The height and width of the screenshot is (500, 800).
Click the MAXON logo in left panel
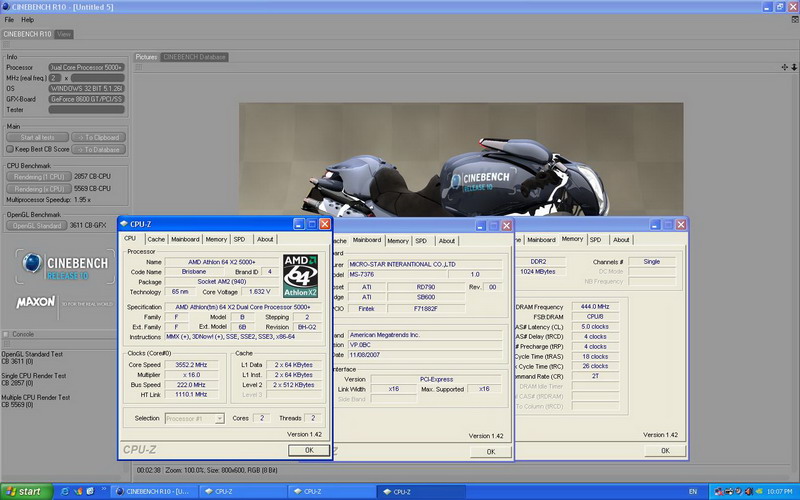(35, 302)
